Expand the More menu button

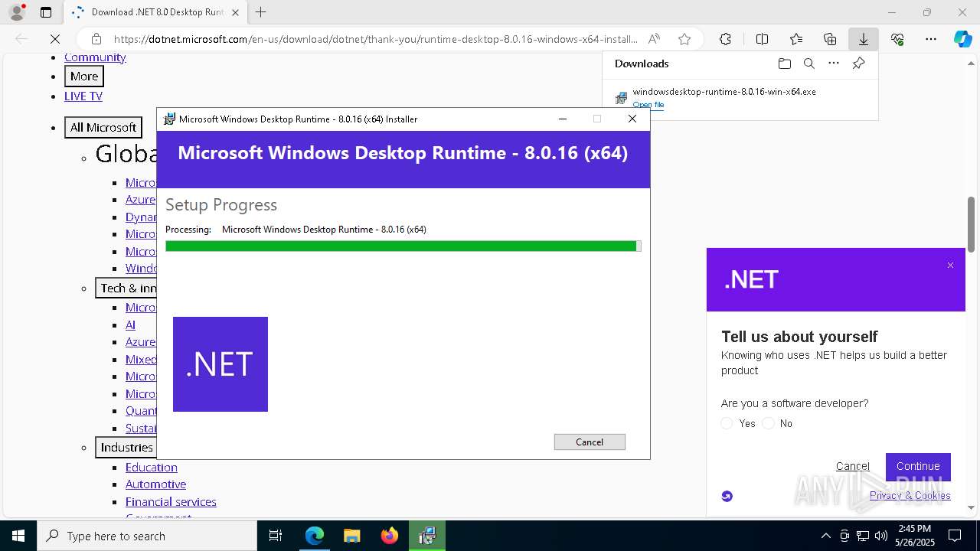[84, 77]
